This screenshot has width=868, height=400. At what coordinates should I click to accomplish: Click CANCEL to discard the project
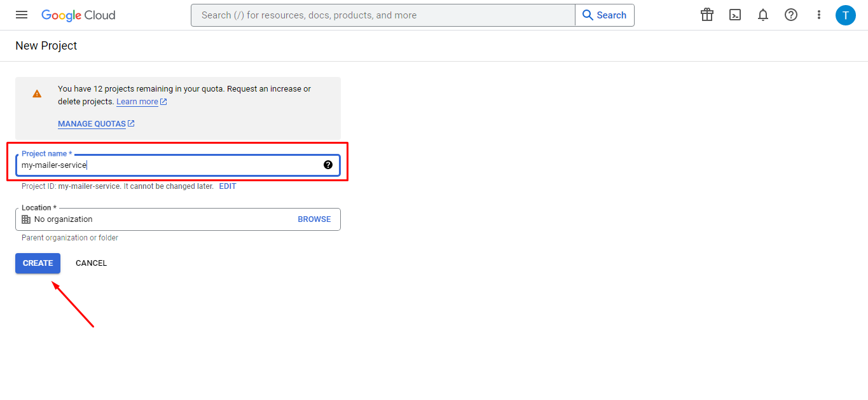91,263
